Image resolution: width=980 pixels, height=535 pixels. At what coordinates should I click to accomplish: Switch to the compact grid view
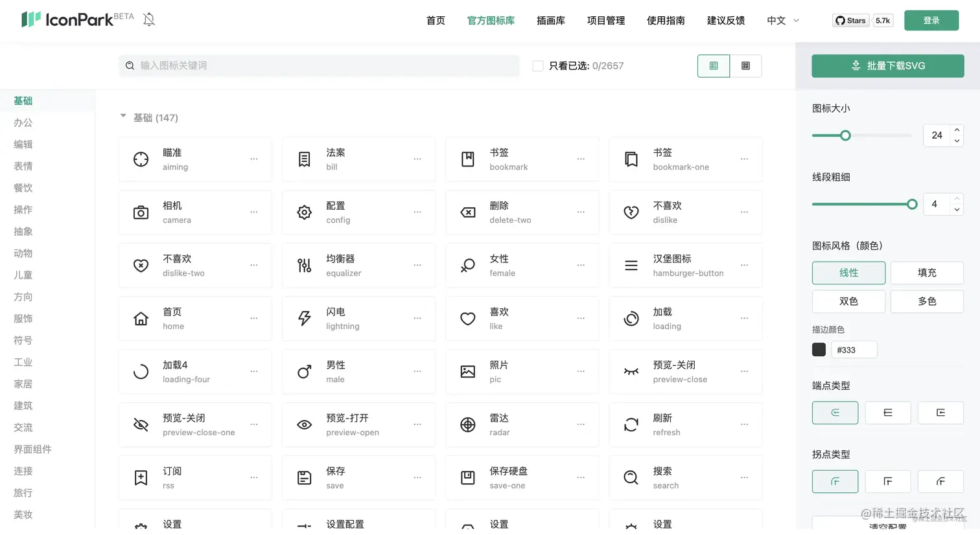(x=745, y=65)
